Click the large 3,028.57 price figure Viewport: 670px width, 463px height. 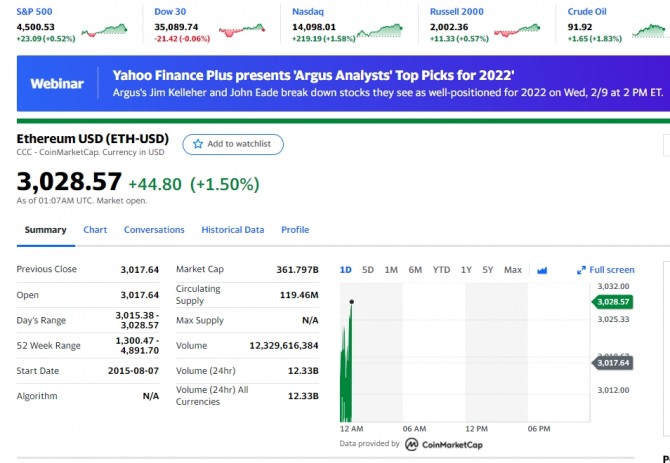tap(69, 181)
